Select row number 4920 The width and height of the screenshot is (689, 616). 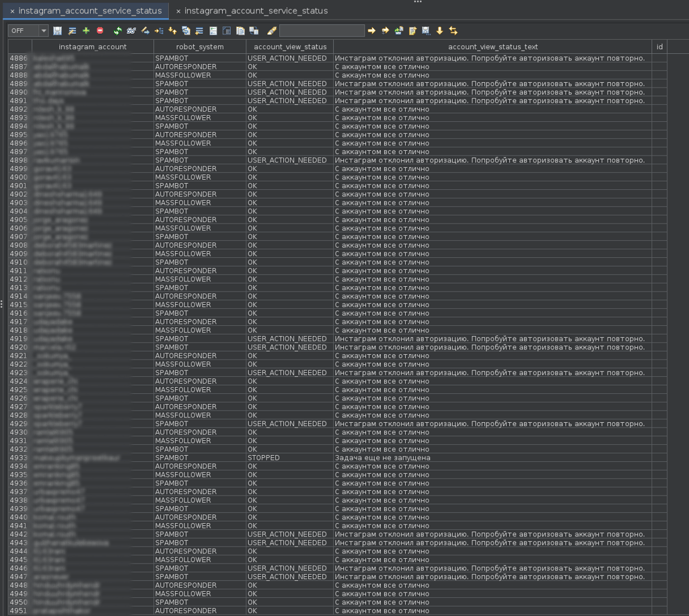tap(19, 347)
